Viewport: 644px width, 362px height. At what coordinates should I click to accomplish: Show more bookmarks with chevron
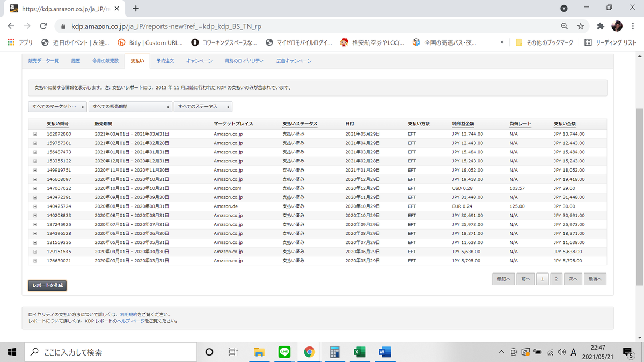tap(502, 42)
